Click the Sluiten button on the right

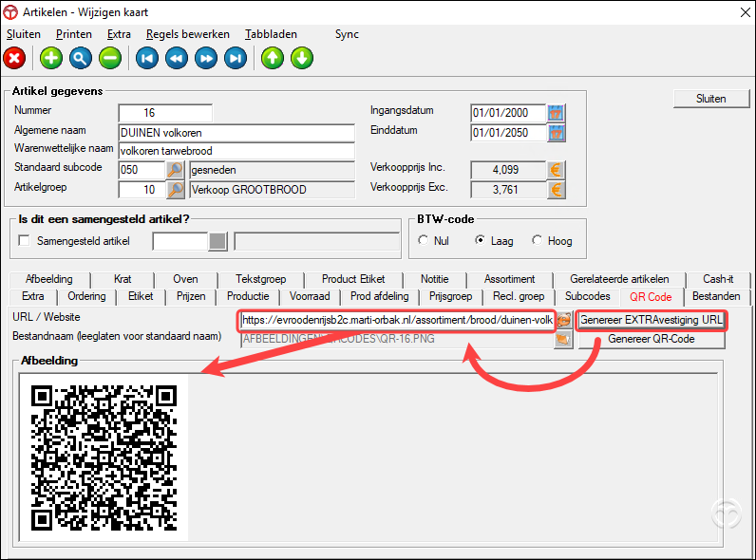coord(711,99)
